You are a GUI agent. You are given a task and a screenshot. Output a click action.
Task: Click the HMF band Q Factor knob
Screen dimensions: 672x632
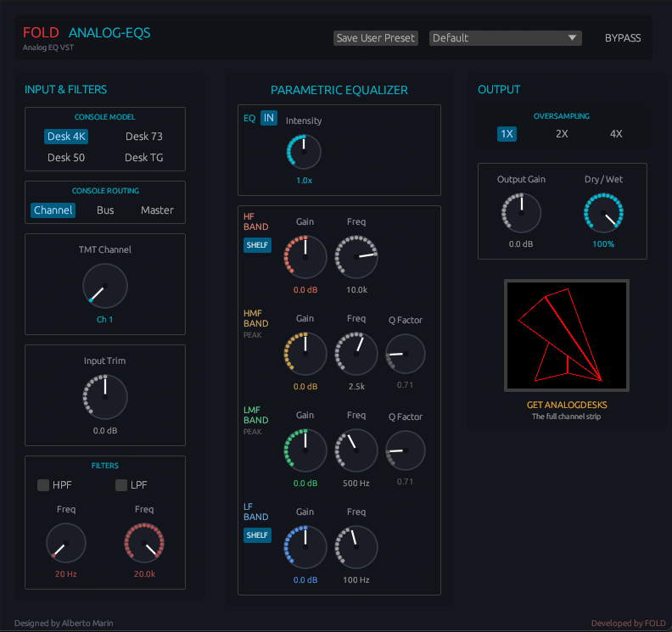406,354
